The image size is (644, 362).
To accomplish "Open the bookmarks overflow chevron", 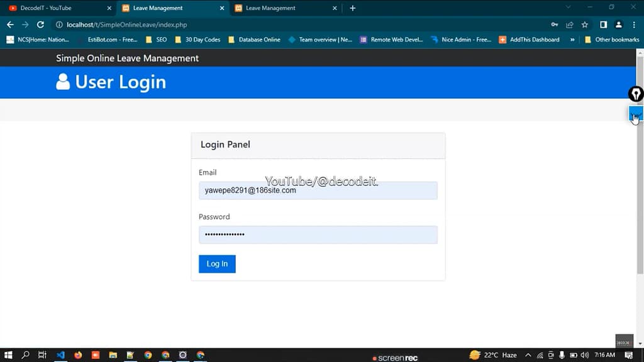I will pyautogui.click(x=573, y=39).
